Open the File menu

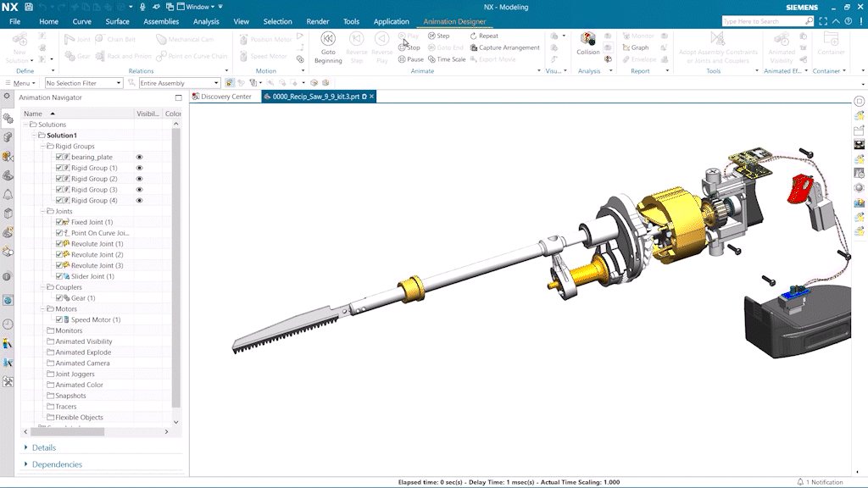(x=14, y=21)
